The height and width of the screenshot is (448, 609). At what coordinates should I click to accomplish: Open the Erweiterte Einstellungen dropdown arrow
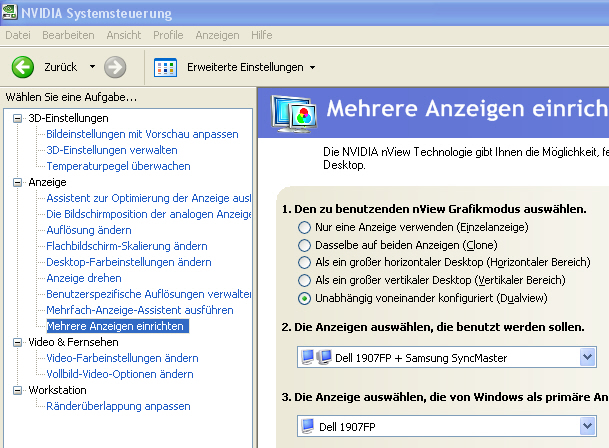coord(312,68)
